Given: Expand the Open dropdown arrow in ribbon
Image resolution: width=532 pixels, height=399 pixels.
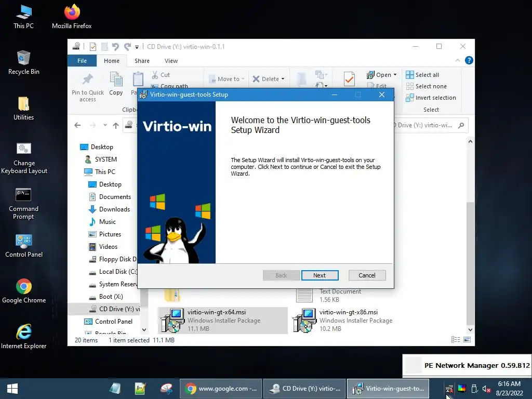Looking at the screenshot, I should 395,75.
